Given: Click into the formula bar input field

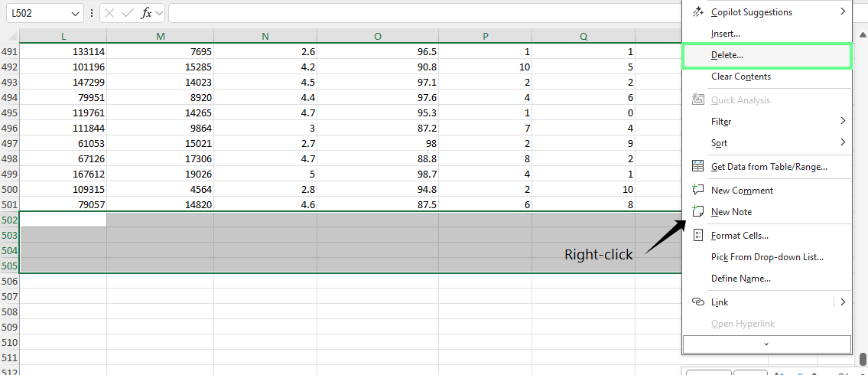Looking at the screenshot, I should coord(424,13).
